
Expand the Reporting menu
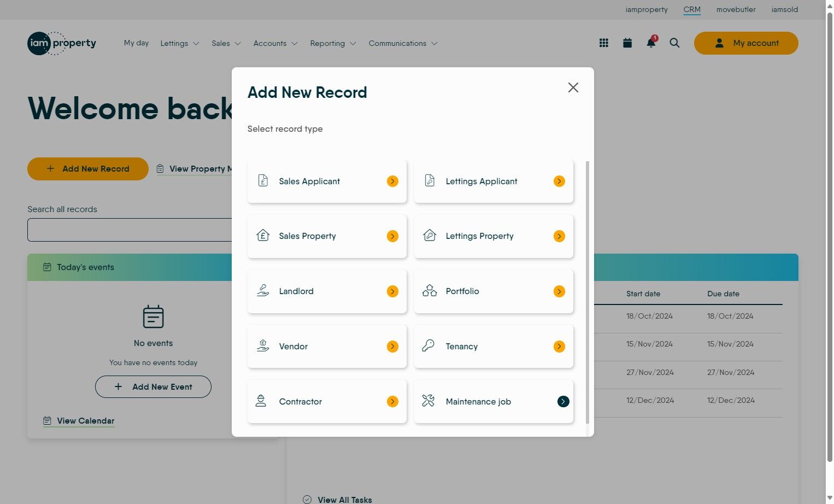click(x=333, y=43)
